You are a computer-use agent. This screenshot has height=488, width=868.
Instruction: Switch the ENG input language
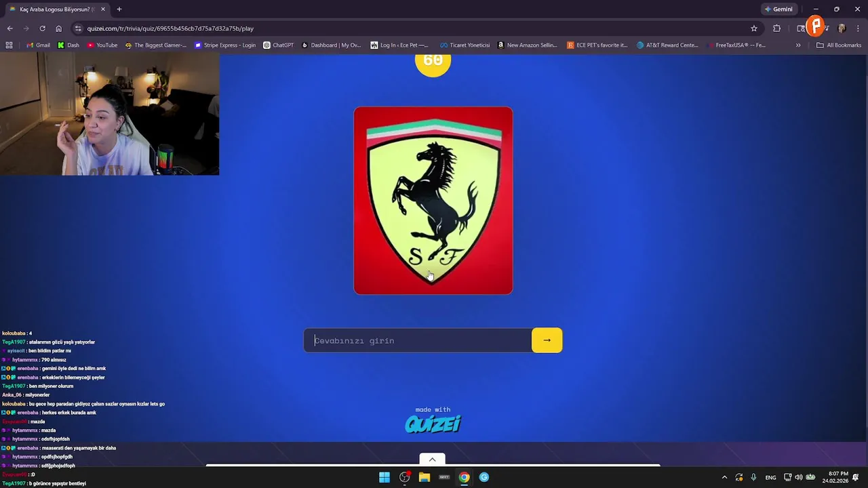pos(771,477)
